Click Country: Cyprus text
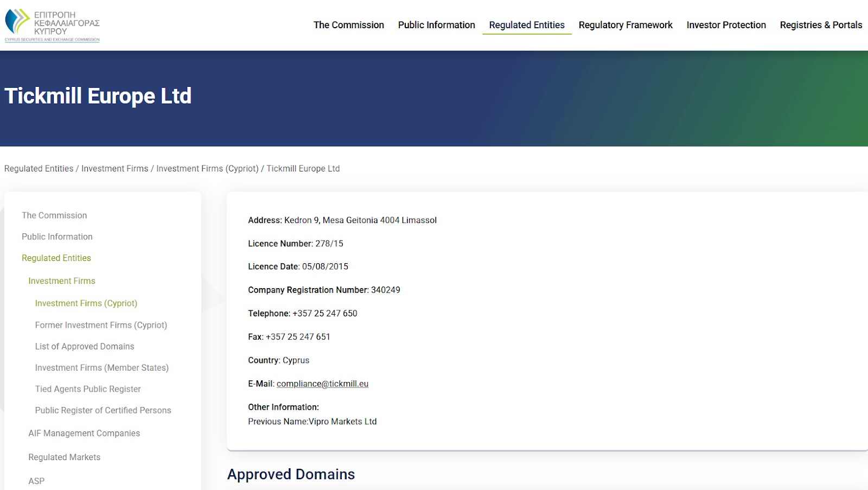Screen dimensions: 868x490 279,360
